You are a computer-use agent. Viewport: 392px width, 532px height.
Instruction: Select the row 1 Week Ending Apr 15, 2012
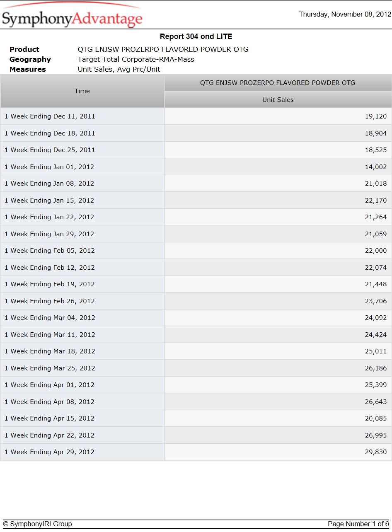[x=196, y=418]
